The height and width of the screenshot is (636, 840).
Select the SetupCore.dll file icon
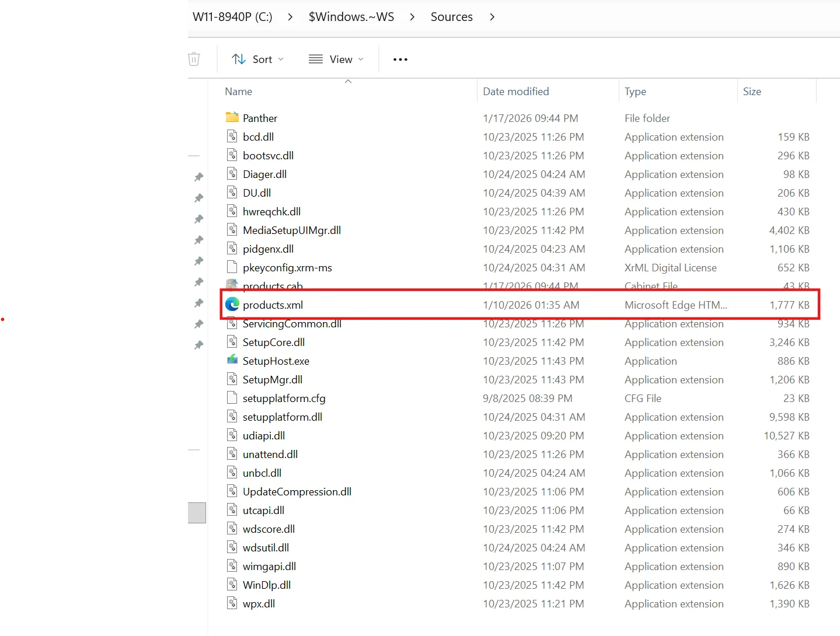[x=232, y=342]
